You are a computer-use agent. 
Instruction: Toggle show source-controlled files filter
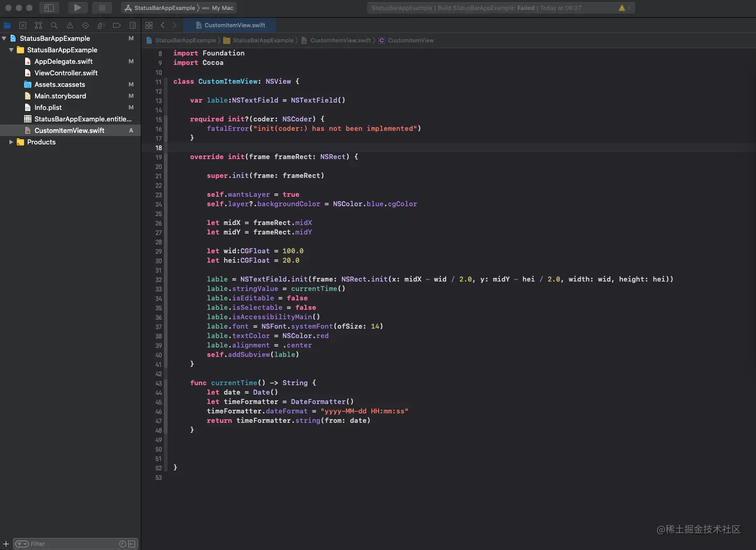pyautogui.click(x=132, y=544)
